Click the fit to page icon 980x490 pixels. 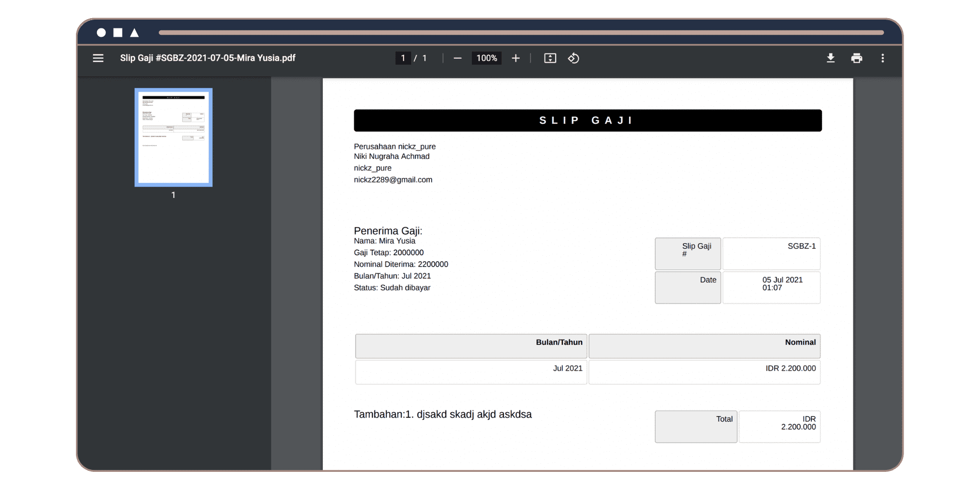(550, 58)
